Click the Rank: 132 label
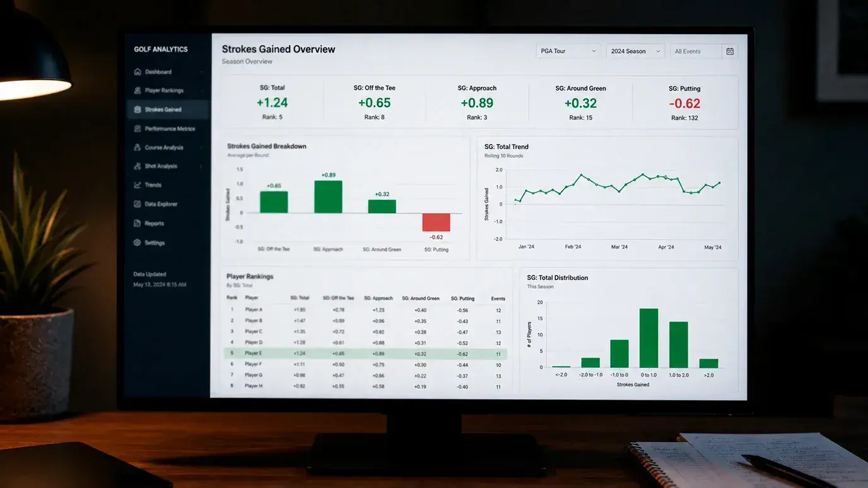Image resolution: width=868 pixels, height=488 pixels. click(x=684, y=118)
